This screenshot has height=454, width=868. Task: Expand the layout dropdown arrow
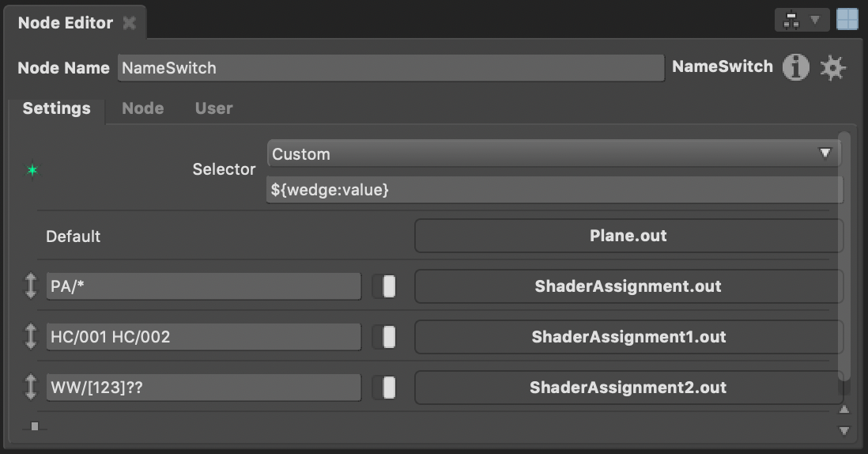(x=815, y=20)
